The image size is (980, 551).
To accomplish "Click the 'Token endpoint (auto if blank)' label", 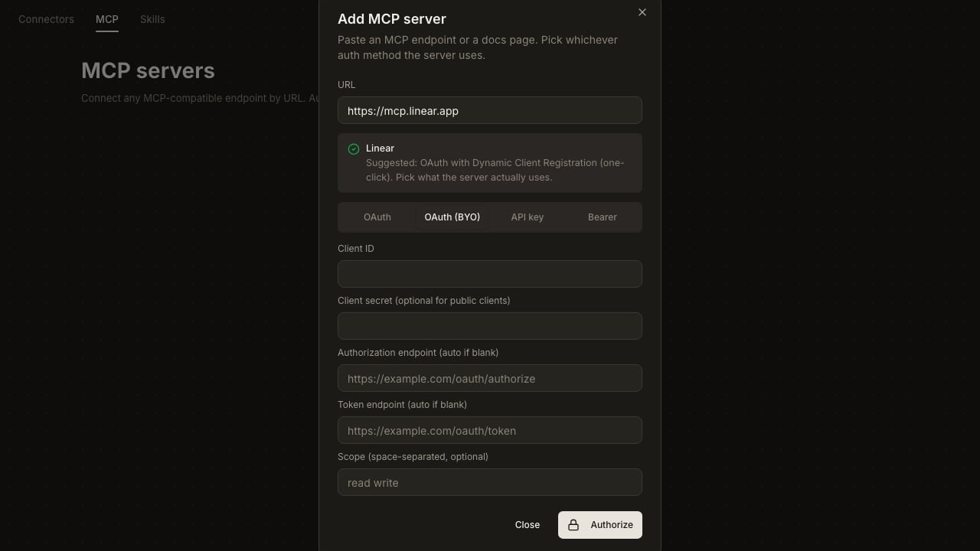I will (402, 405).
